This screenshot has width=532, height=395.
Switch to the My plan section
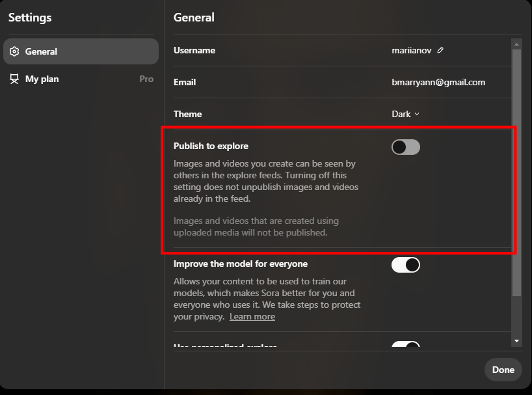point(42,79)
